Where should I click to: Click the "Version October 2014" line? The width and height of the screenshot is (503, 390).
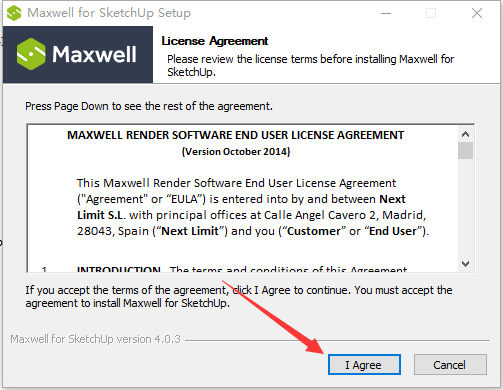(236, 152)
